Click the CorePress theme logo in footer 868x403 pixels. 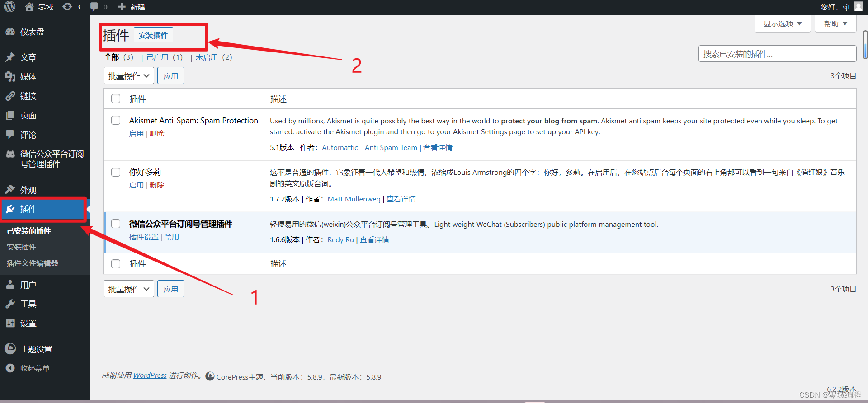pos(210,376)
